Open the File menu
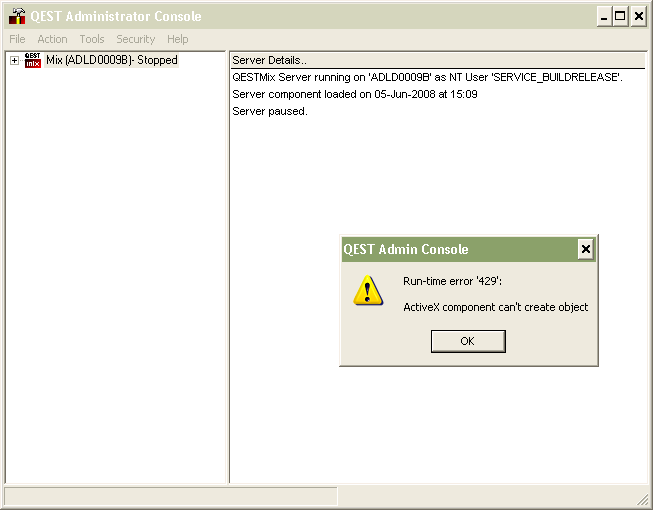The width and height of the screenshot is (653, 510). click(x=17, y=39)
